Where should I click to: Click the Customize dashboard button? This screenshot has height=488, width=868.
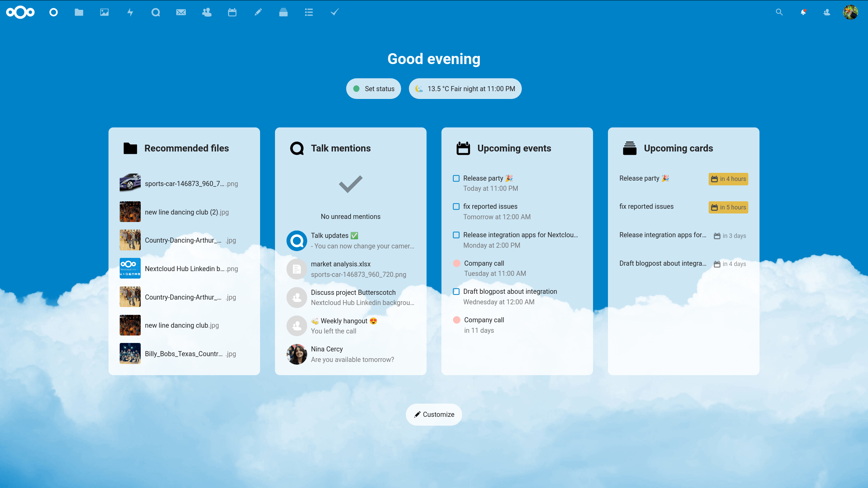(x=434, y=414)
